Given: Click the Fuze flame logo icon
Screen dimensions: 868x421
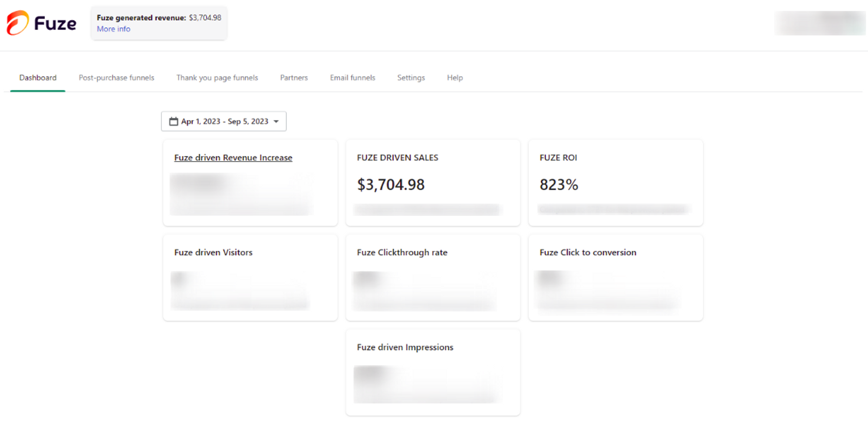Looking at the screenshot, I should (x=18, y=23).
